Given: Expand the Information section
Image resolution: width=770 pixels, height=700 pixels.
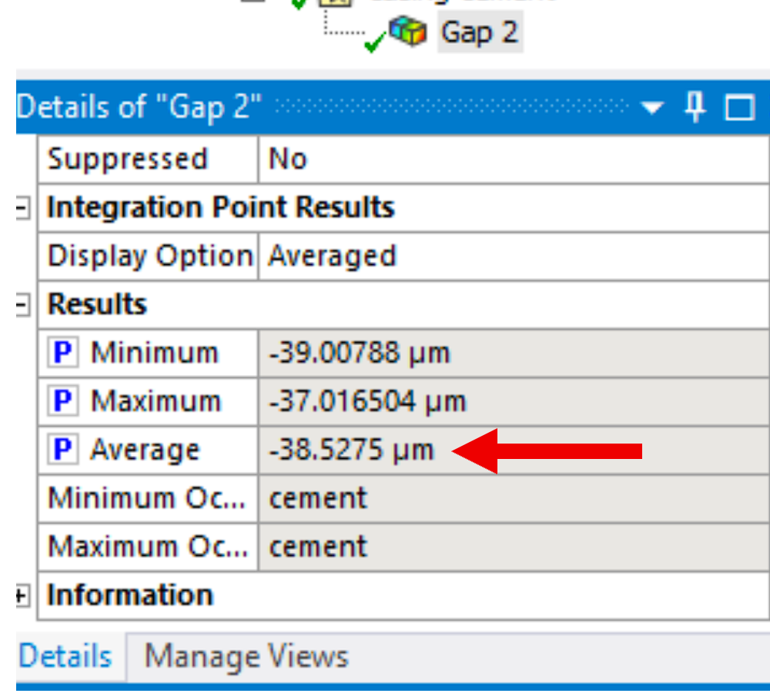Looking at the screenshot, I should click(x=22, y=596).
